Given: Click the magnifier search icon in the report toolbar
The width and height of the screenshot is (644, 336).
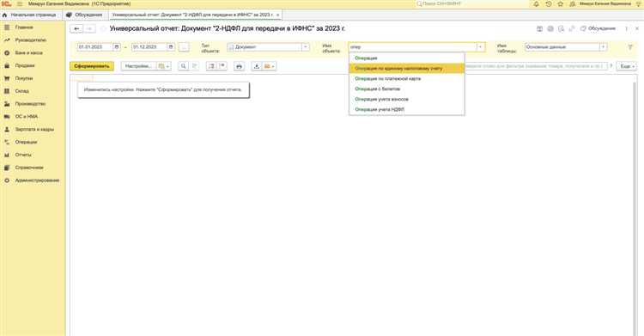Looking at the screenshot, I should pos(184,66).
